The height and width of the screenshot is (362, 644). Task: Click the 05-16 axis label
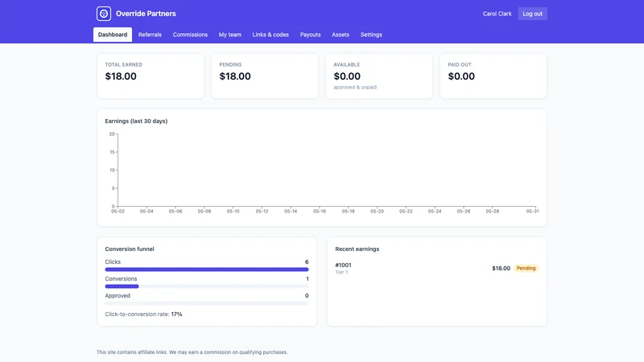(x=319, y=211)
